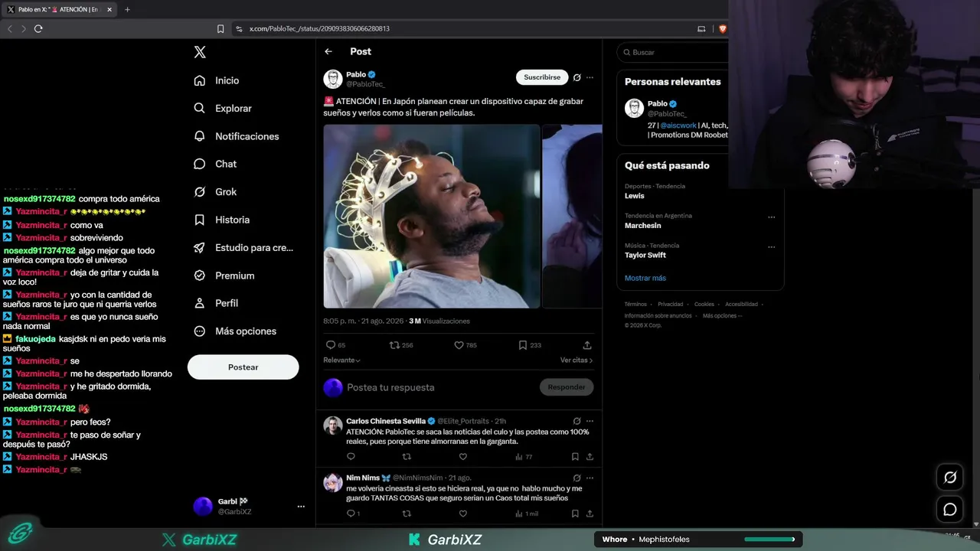This screenshot has width=980, height=551.
Task: Like Carlos Chinesta Sevilla's comment
Action: (462, 457)
